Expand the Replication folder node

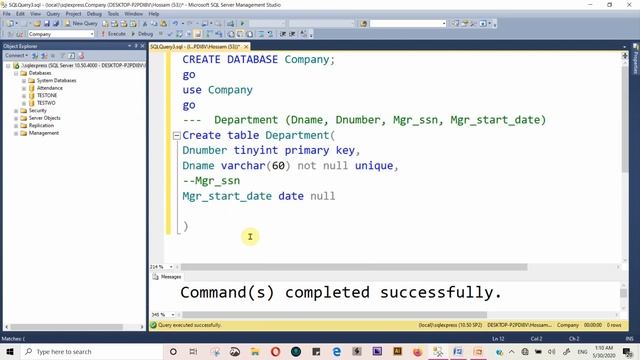point(16,126)
